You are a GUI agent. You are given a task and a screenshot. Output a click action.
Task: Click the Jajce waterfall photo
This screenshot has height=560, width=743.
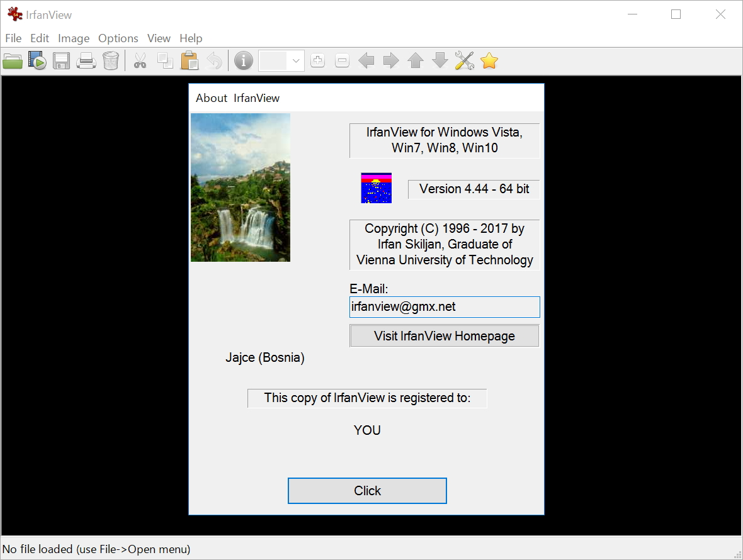240,188
